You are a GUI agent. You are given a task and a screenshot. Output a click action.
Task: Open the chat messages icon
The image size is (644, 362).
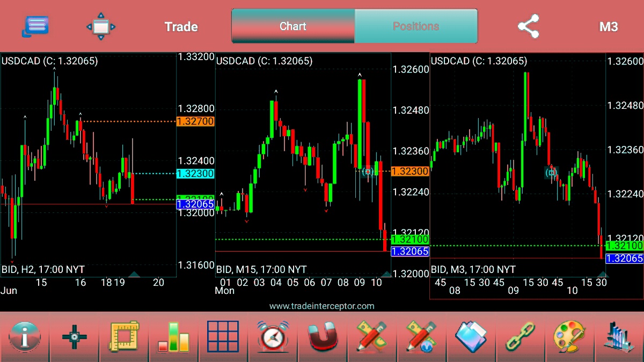(x=35, y=26)
